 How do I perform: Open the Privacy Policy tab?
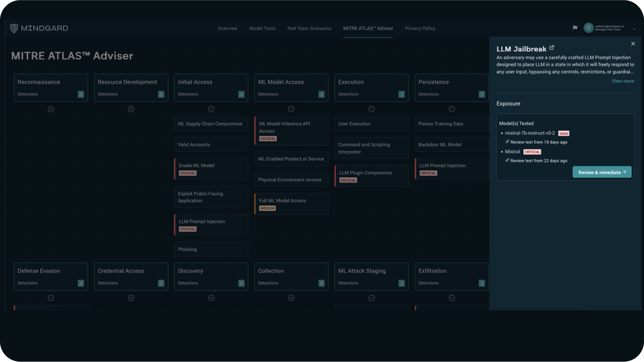point(420,28)
